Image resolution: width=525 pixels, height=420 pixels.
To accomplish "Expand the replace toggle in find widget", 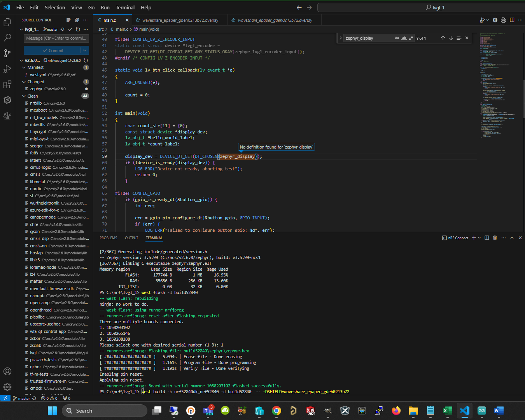I will point(341,38).
